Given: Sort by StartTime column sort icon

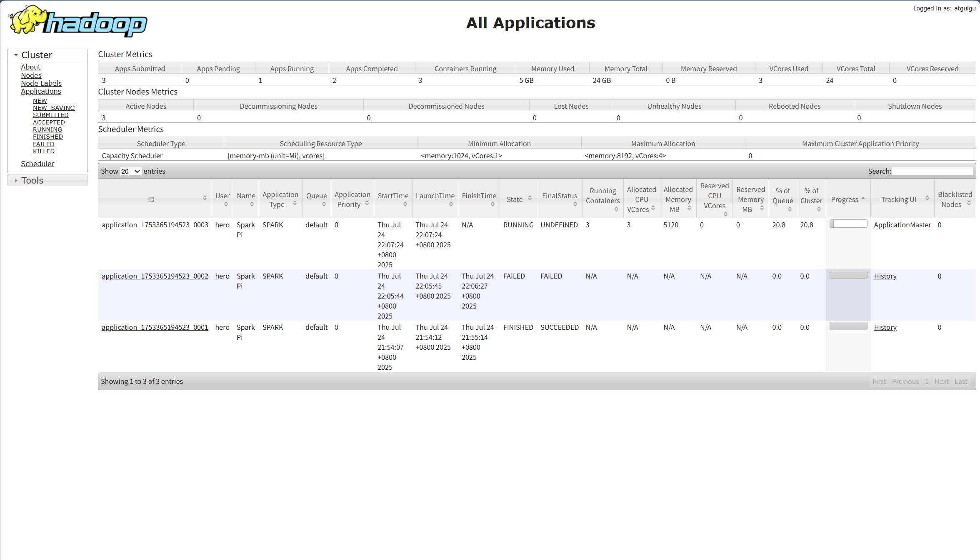Looking at the screenshot, I should 405,204.
